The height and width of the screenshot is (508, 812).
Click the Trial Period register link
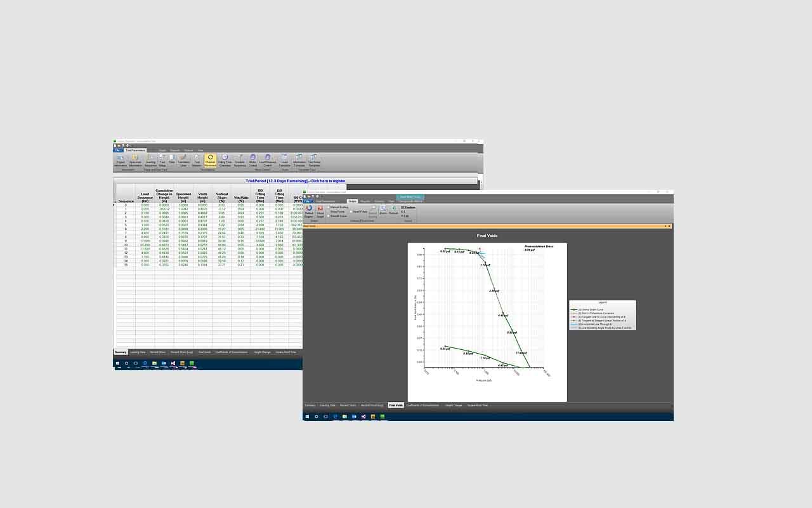[x=295, y=181]
